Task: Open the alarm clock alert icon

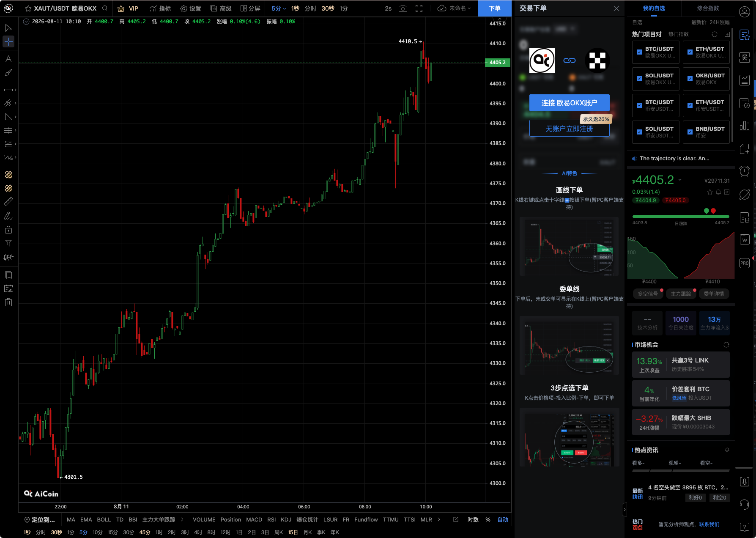Action: 745,171
